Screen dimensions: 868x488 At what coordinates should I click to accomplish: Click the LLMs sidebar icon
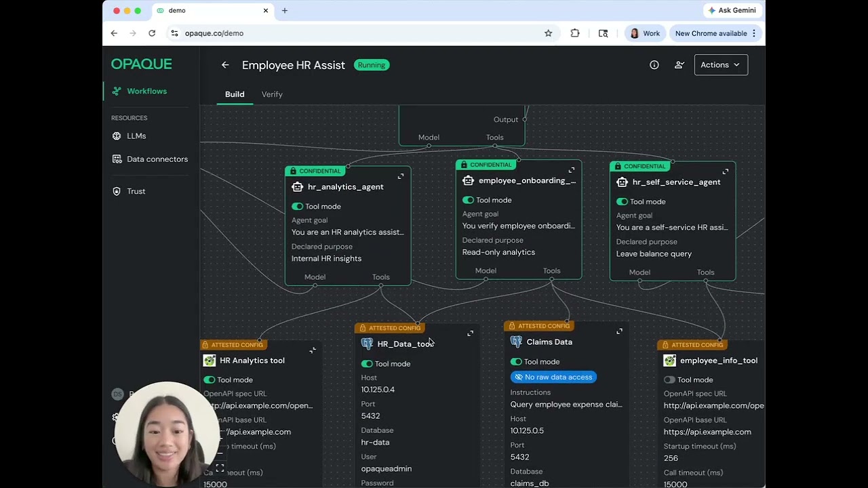pos(117,136)
